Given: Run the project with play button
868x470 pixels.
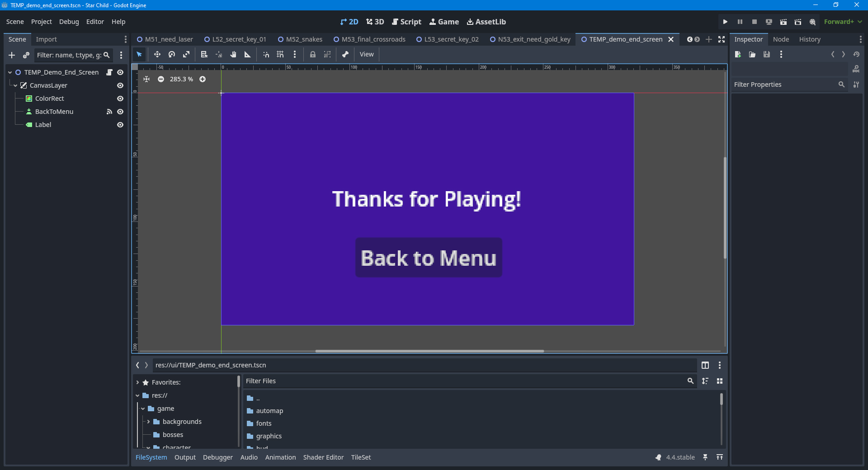Looking at the screenshot, I should [x=725, y=22].
